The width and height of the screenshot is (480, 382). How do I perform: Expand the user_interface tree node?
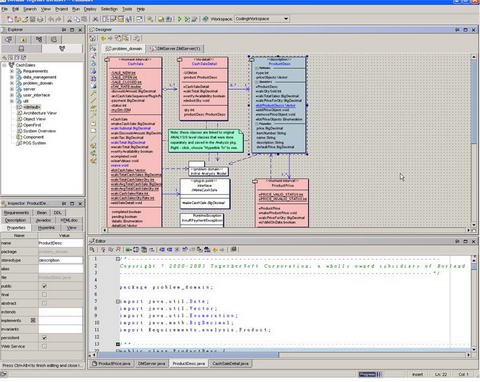(x=12, y=95)
